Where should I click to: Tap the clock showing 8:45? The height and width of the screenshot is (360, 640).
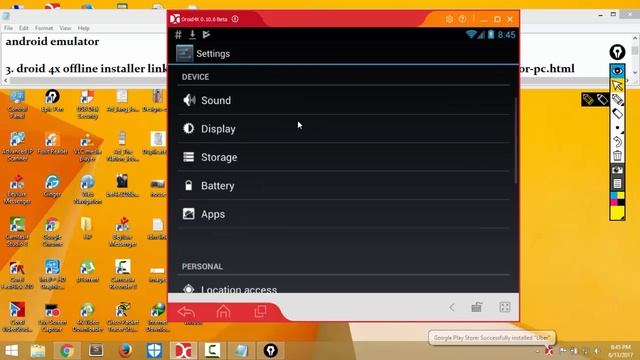(506, 35)
